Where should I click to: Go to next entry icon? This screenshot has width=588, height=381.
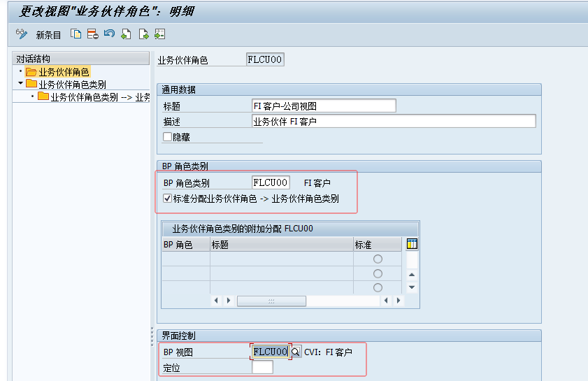(x=143, y=34)
